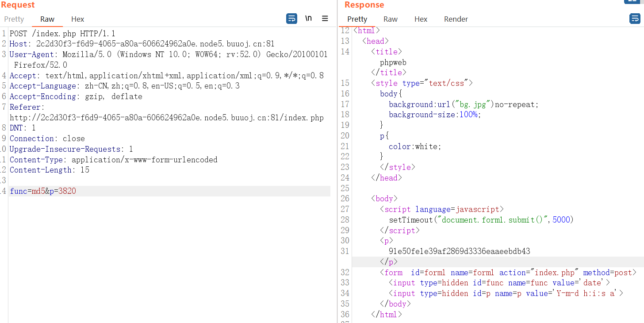Click the Host header line in request
Screen dimensions: 644x323
click(142, 44)
